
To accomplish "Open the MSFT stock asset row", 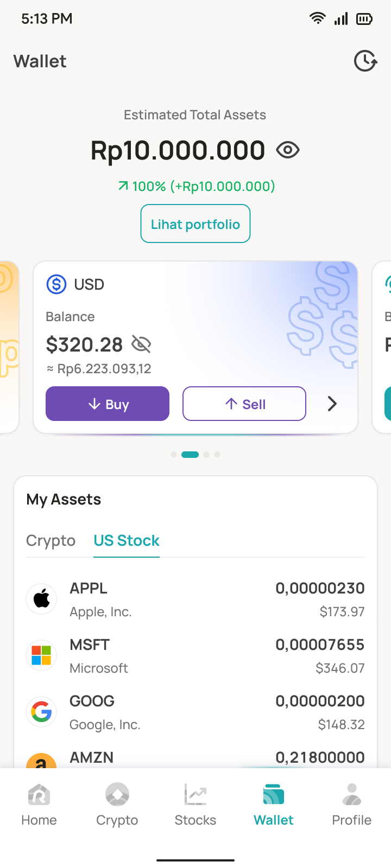I will pyautogui.click(x=195, y=655).
